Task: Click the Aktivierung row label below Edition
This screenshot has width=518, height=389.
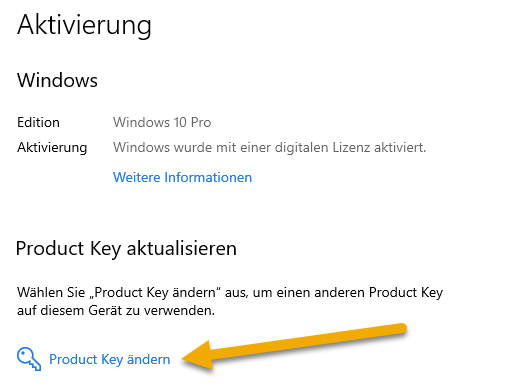Action: point(52,148)
